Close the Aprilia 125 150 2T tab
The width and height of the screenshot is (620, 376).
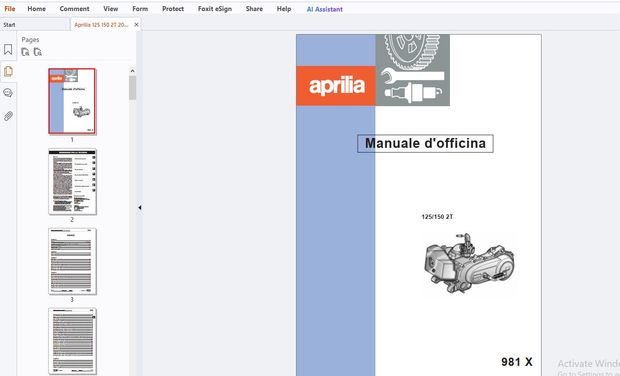point(136,25)
